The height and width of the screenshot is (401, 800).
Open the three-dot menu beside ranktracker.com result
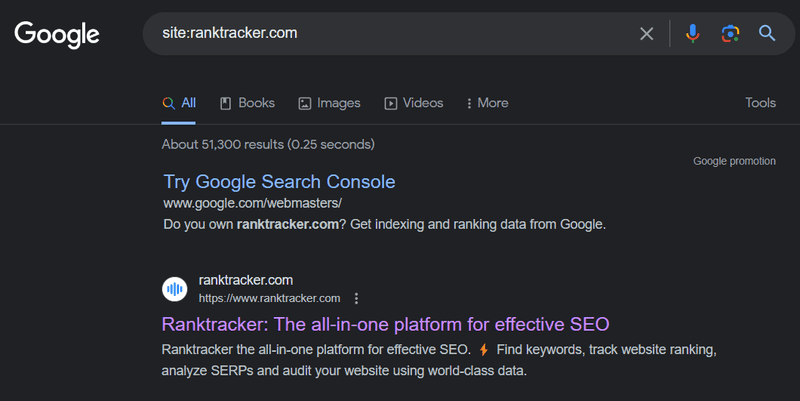(x=356, y=298)
